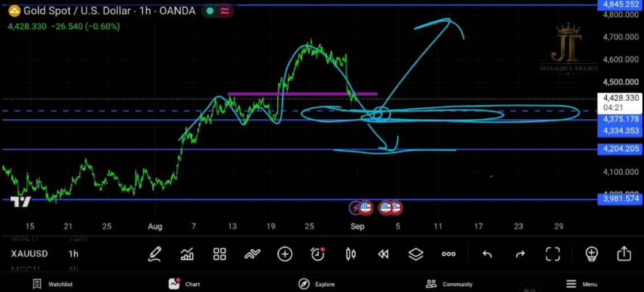This screenshot has width=644, height=292.
Task: Tap the bar replay rewind icon
Action: click(383, 254)
